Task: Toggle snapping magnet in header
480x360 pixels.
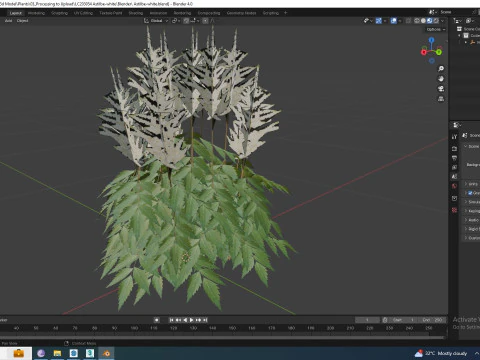Action: coord(186,21)
